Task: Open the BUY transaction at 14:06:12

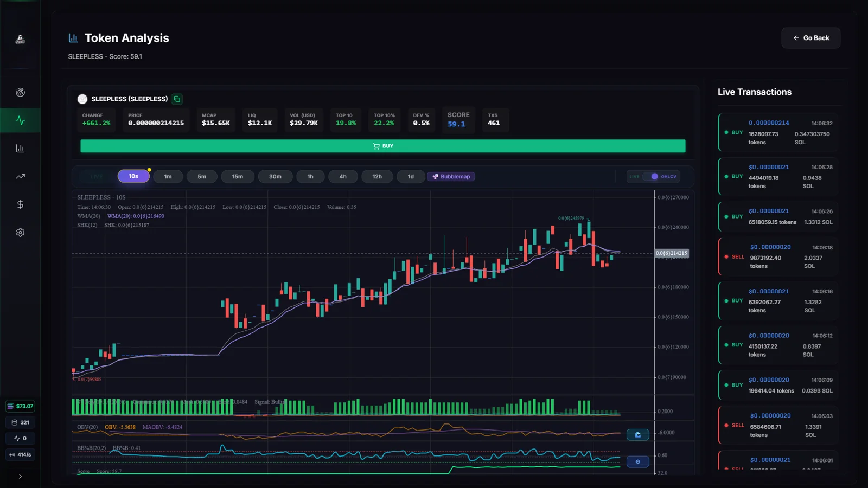Action: point(778,345)
